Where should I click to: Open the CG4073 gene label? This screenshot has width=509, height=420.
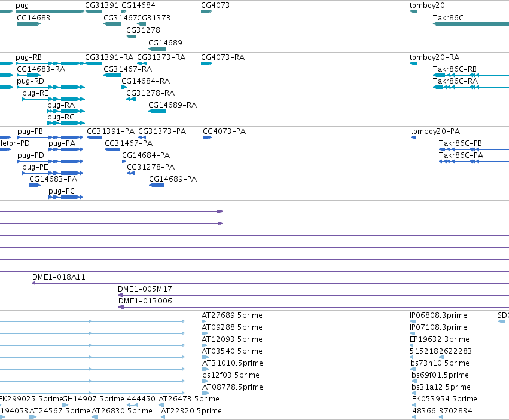[x=215, y=5]
